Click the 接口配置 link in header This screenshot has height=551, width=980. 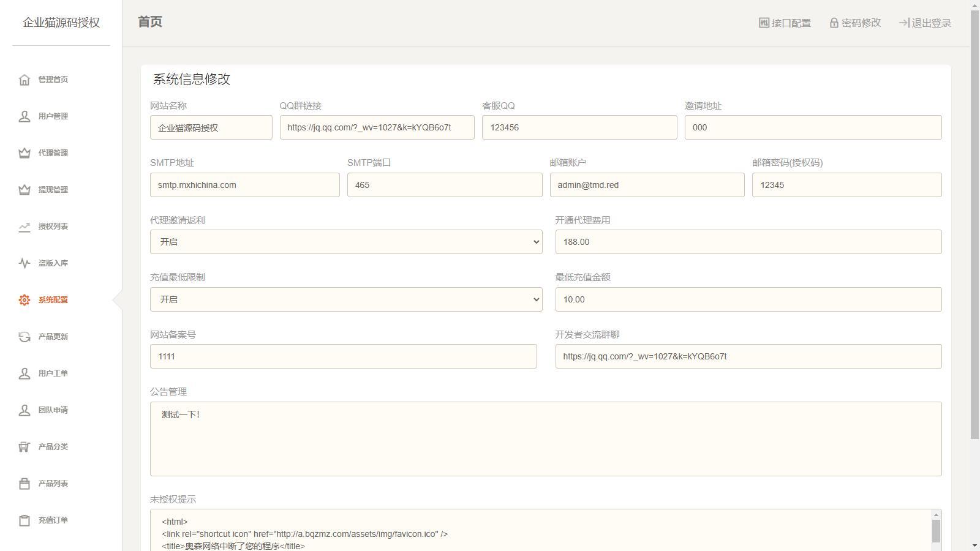coord(785,23)
